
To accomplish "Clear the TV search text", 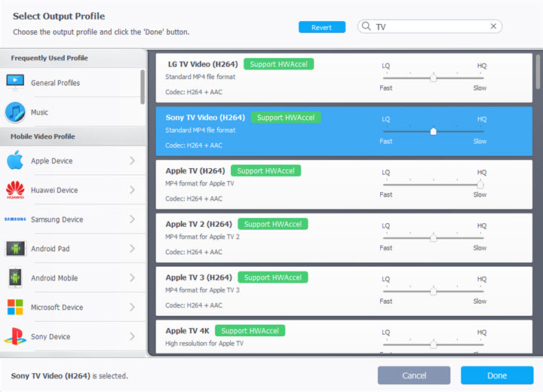I will coord(493,26).
